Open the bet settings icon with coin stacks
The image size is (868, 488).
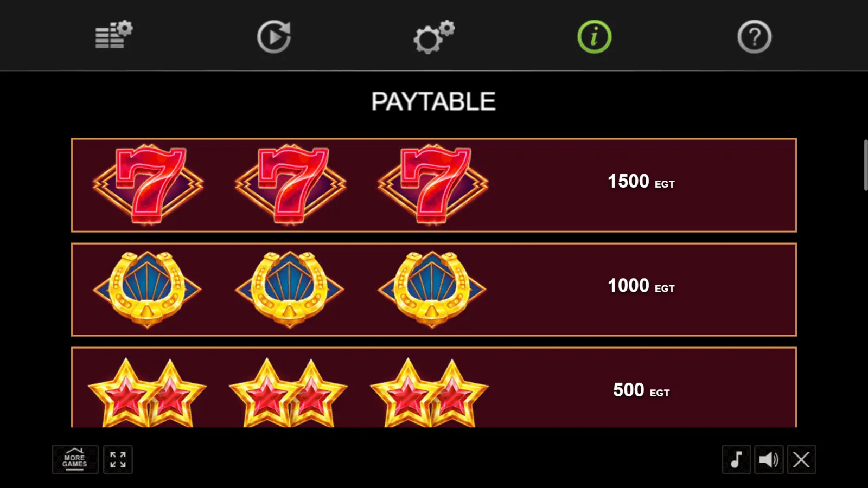point(114,36)
